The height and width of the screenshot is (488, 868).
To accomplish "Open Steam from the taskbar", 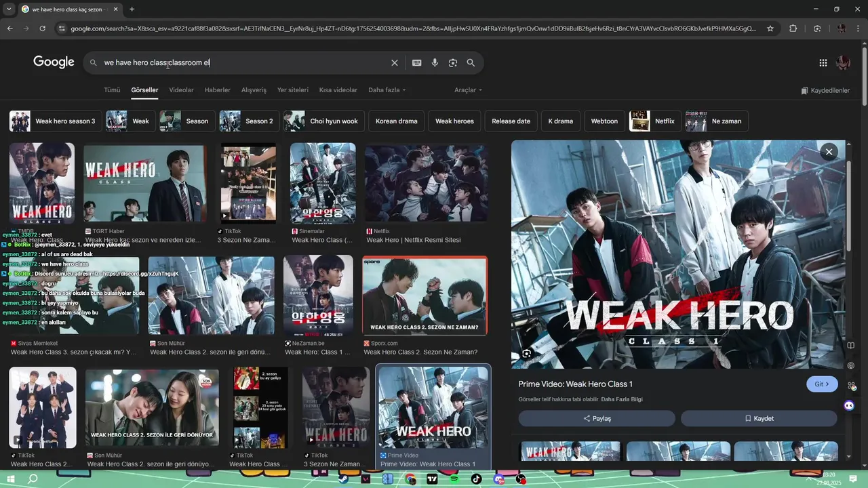I will pyautogui.click(x=344, y=479).
